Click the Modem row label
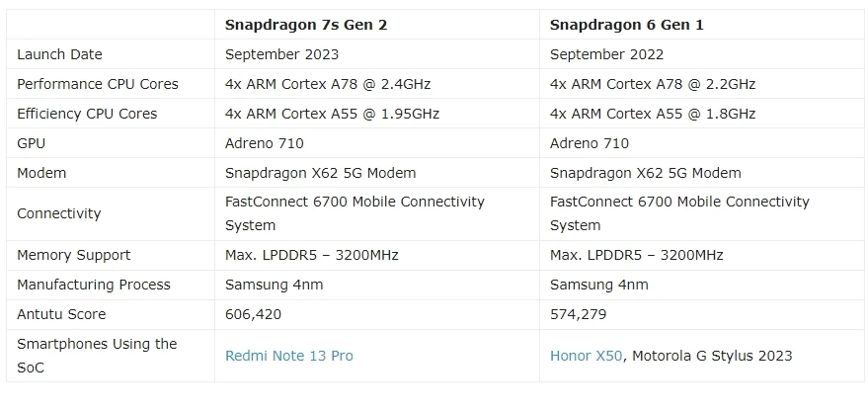 (41, 173)
